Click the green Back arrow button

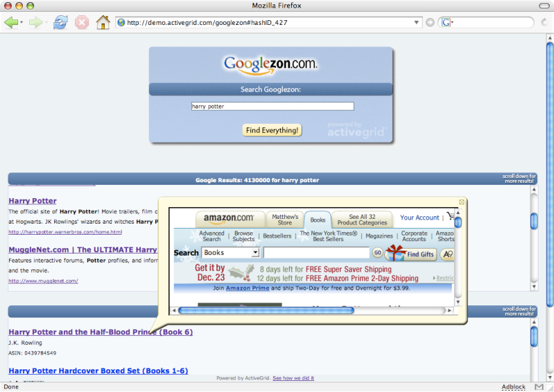pos(11,23)
